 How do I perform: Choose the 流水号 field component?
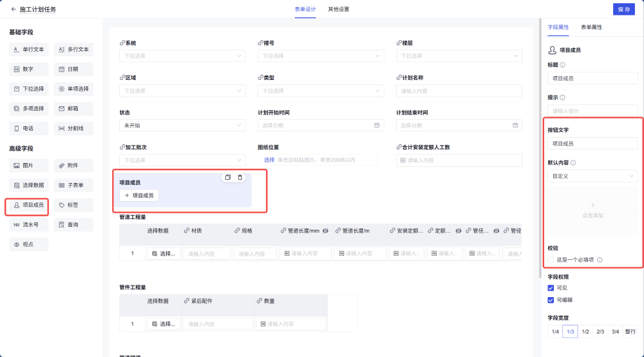pyautogui.click(x=28, y=225)
